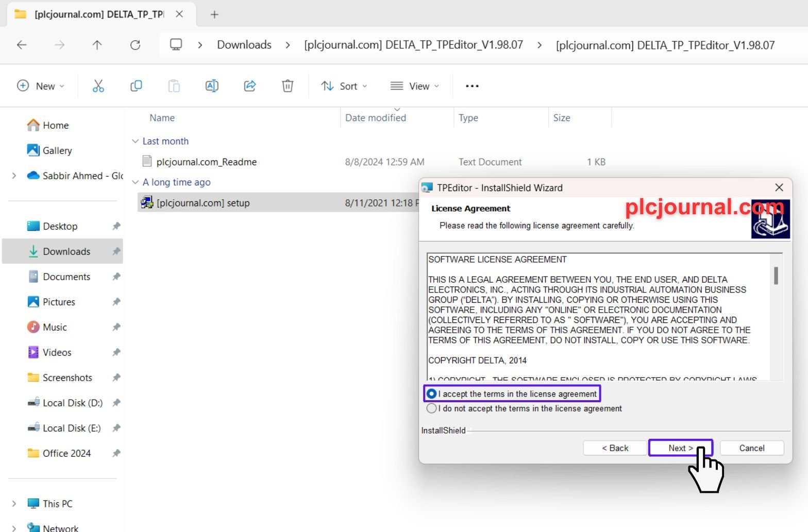Expand the Network tree node
Viewport: 808px width, 532px height.
pyautogui.click(x=14, y=528)
